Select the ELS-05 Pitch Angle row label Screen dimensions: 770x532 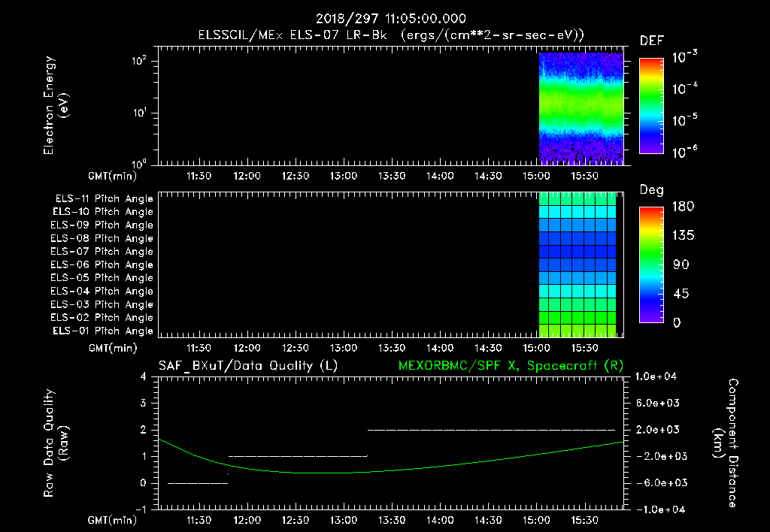pos(102,278)
